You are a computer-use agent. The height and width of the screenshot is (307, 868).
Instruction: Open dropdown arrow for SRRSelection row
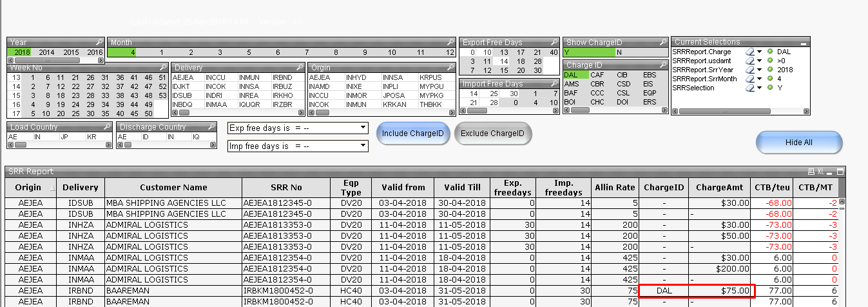coord(759,88)
